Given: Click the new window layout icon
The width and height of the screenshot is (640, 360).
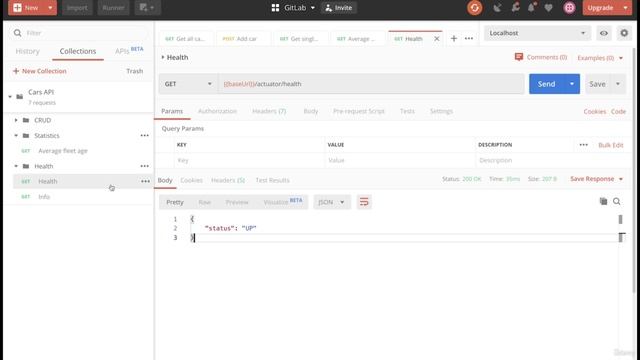Looking at the screenshot, I should point(147,8).
